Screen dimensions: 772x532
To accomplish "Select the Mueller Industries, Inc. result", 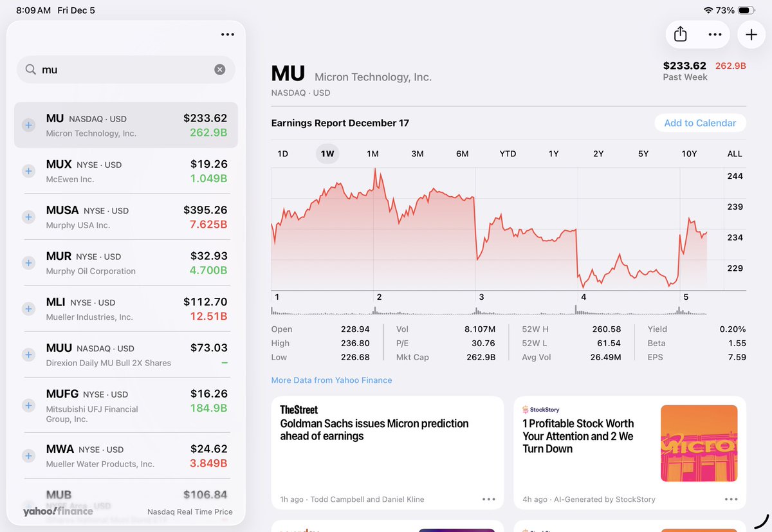I will 126,309.
